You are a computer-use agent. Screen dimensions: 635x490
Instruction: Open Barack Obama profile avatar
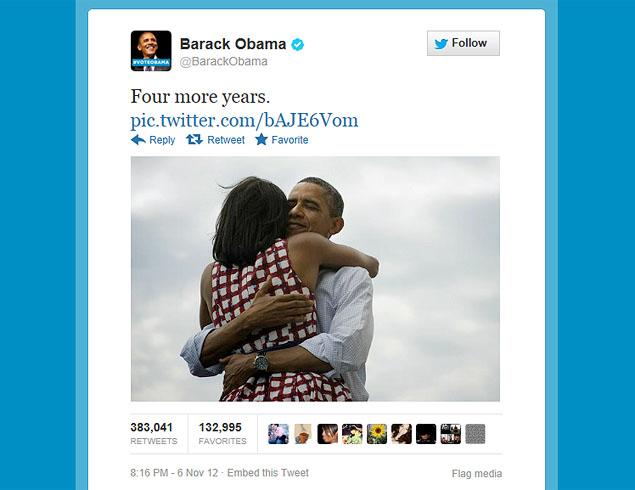(151, 51)
